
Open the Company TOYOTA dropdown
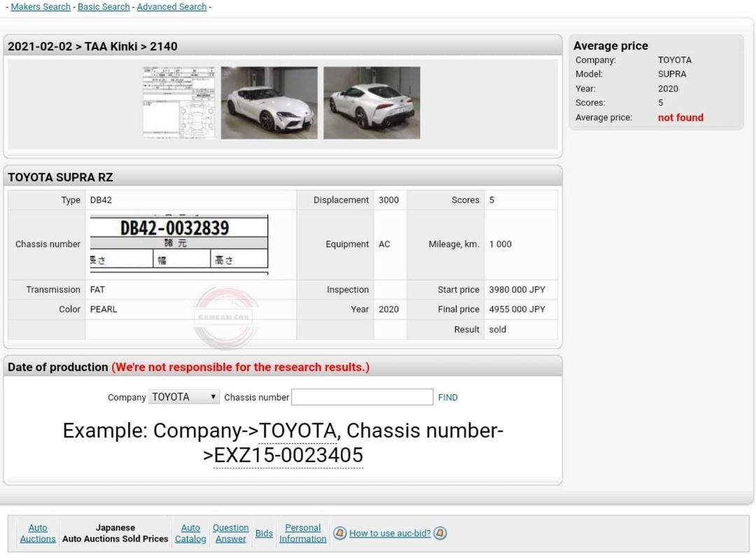[x=183, y=397]
